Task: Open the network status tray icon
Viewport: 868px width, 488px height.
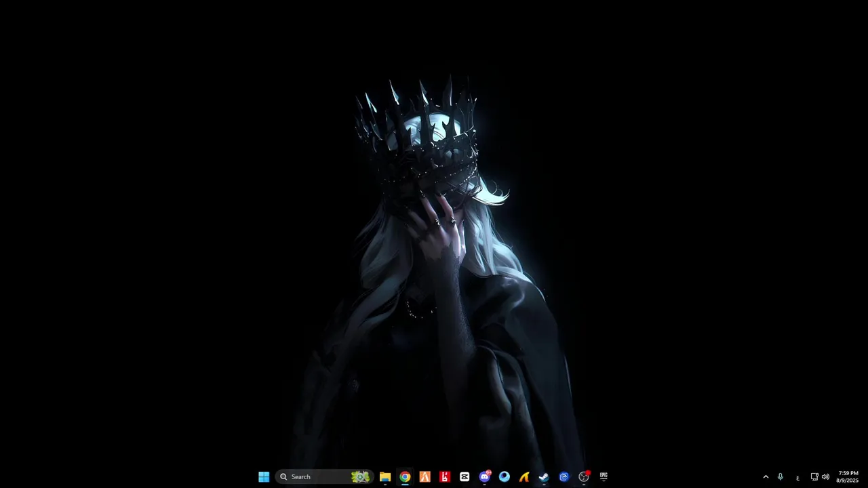Action: tap(814, 476)
